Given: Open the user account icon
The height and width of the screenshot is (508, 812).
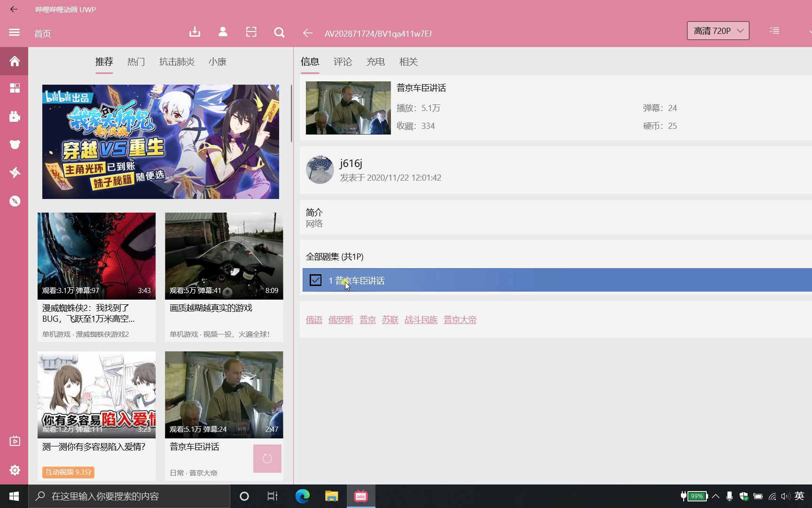Looking at the screenshot, I should tap(223, 32).
